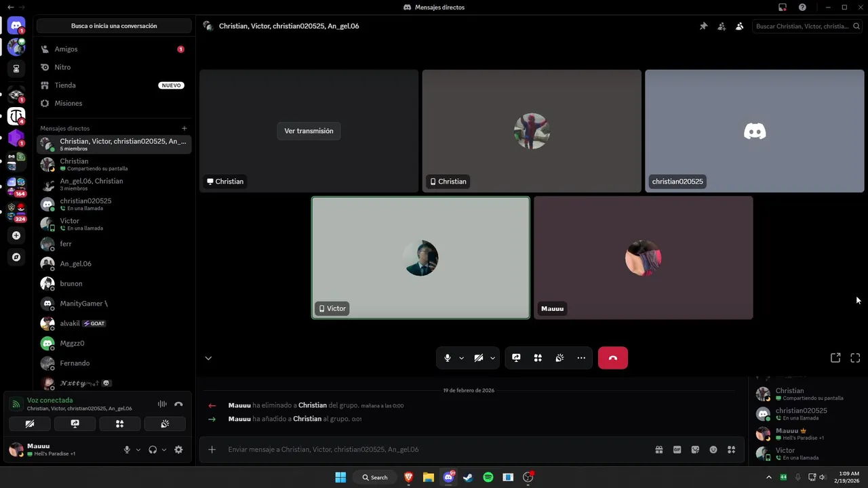This screenshot has width=868, height=488.
Task: Open DM with christian020525 in sidebar
Action: (x=114, y=204)
